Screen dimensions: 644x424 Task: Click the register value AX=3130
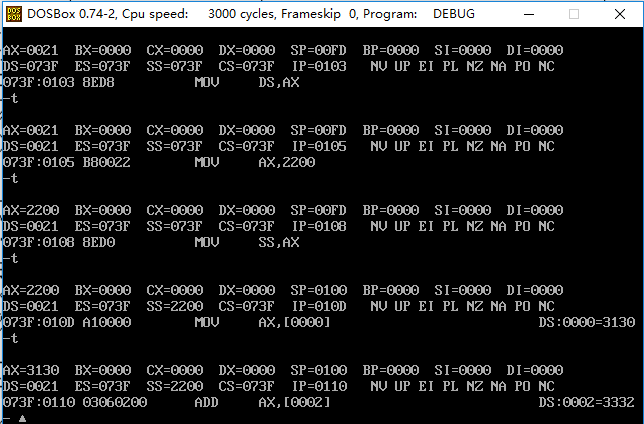point(31,370)
